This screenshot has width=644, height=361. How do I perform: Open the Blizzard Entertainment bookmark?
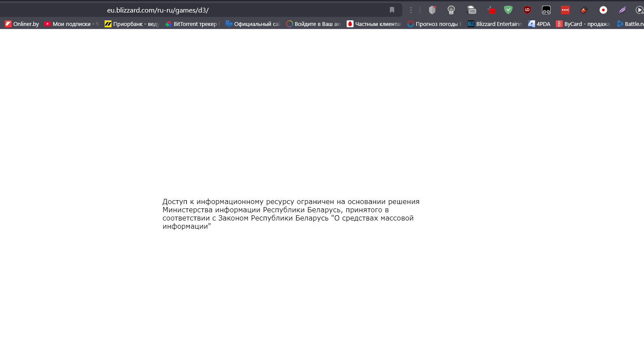[495, 24]
